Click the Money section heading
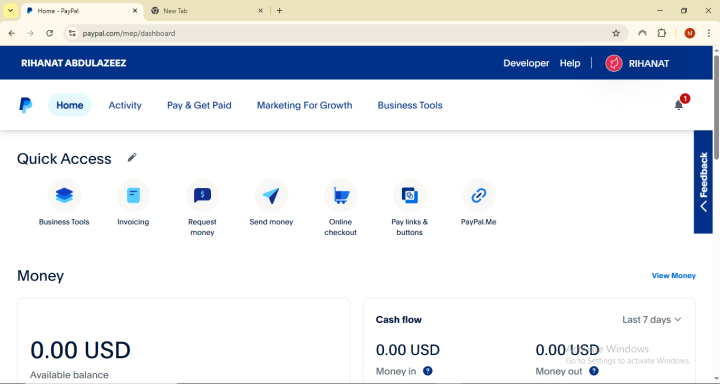The width and height of the screenshot is (720, 384). tap(40, 276)
